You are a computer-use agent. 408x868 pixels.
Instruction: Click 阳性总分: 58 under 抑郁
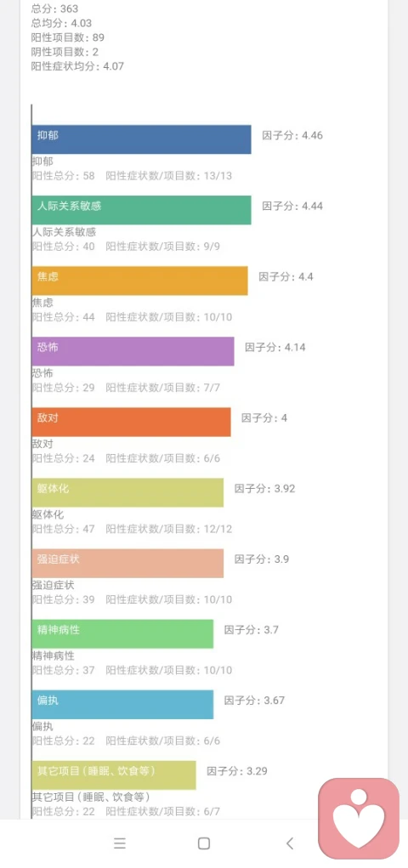point(63,176)
